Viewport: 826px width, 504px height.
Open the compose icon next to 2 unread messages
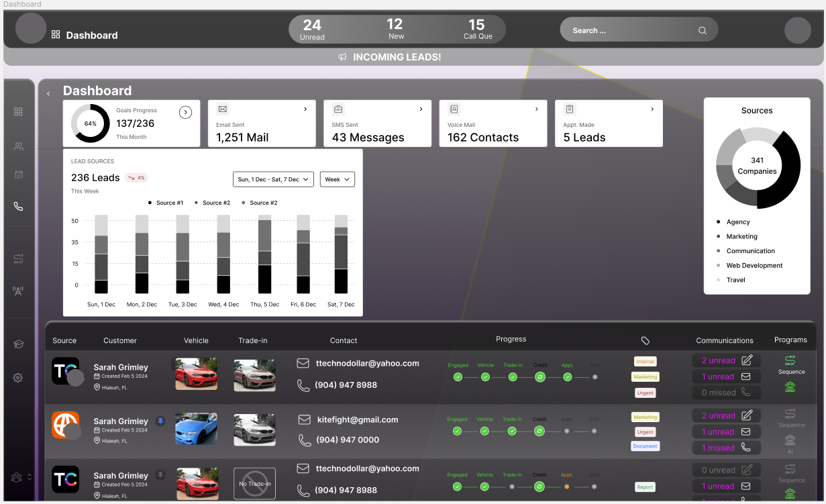[747, 361]
